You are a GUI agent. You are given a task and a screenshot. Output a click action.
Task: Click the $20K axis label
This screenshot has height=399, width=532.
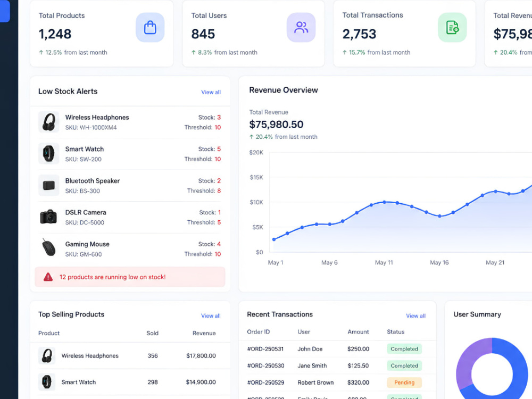pyautogui.click(x=256, y=153)
